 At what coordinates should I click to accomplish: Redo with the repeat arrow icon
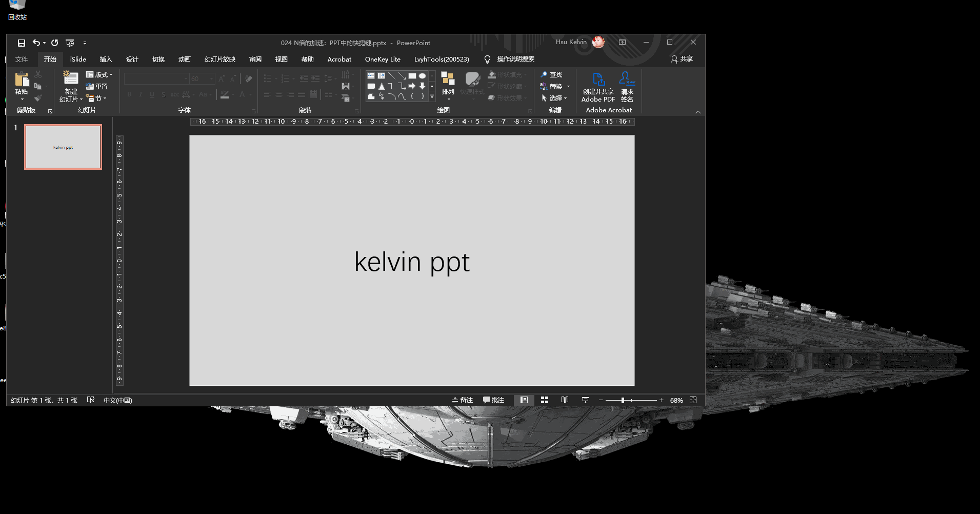[x=54, y=43]
